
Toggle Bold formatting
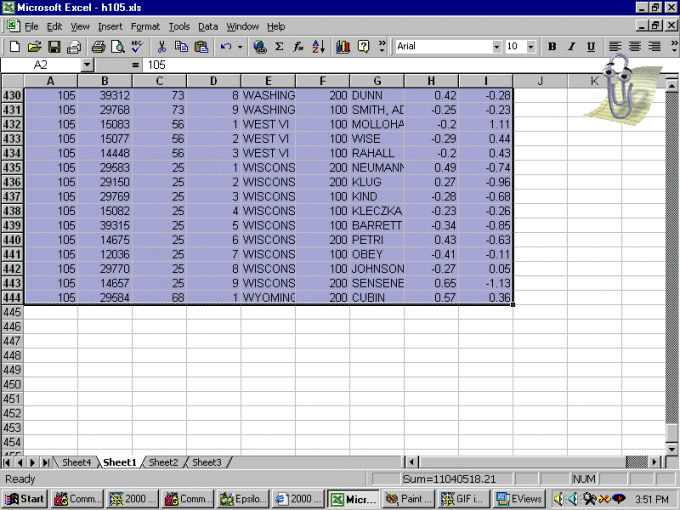coord(552,46)
